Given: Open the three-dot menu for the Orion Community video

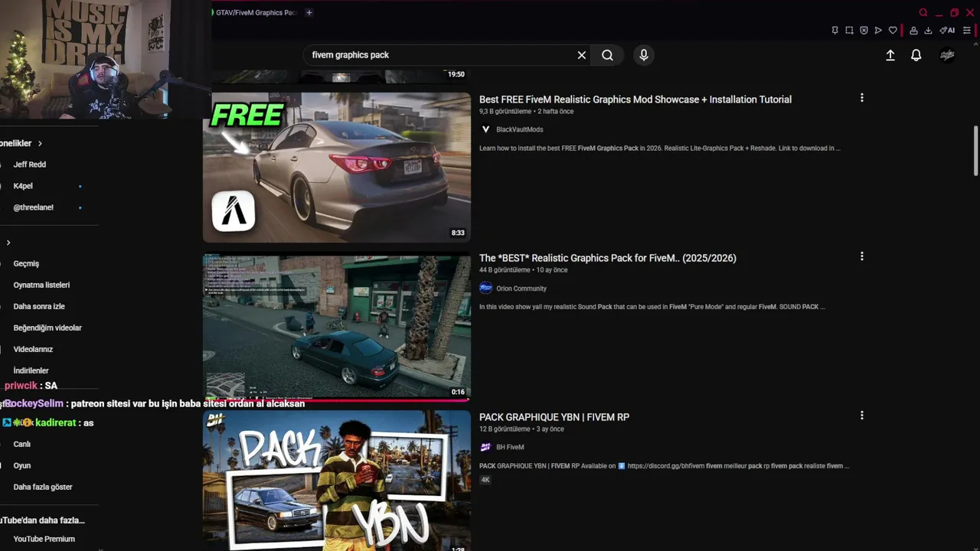Looking at the screenshot, I should 862,256.
